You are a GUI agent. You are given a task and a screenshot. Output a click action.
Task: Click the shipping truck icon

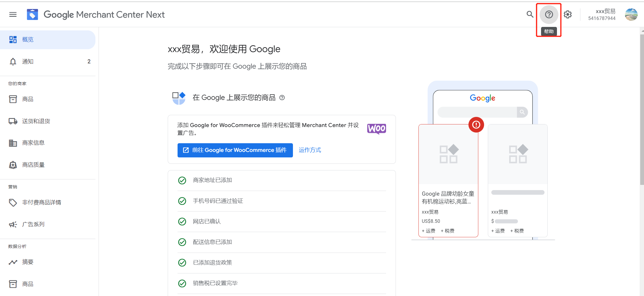tap(13, 121)
